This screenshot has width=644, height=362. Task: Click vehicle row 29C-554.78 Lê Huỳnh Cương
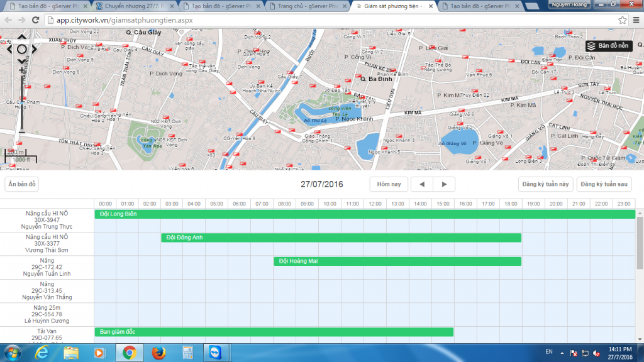47,314
